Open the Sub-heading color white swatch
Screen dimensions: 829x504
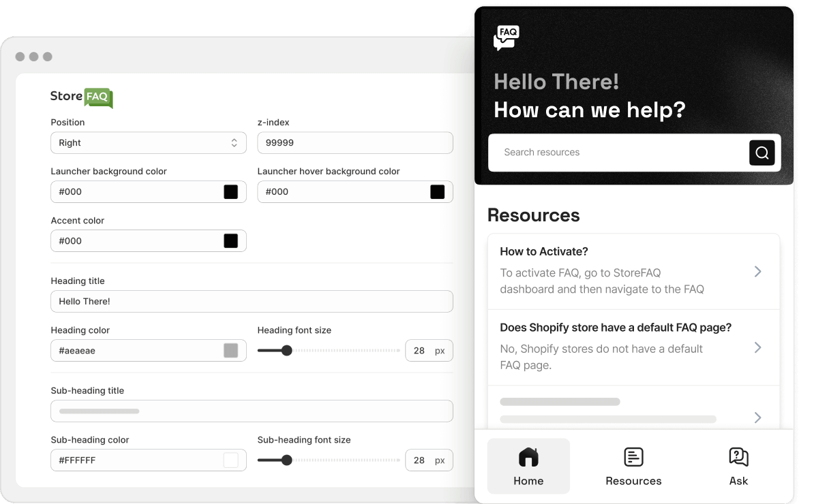point(231,460)
